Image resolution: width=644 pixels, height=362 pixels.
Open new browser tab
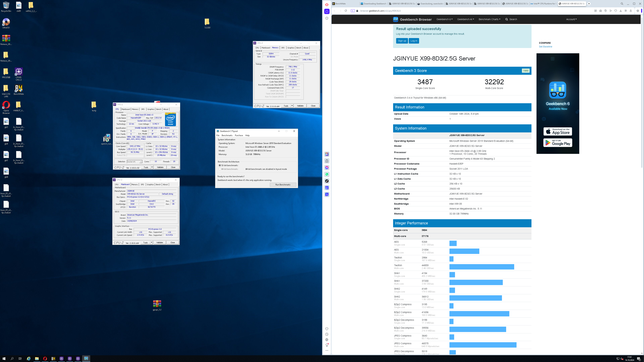point(589,4)
